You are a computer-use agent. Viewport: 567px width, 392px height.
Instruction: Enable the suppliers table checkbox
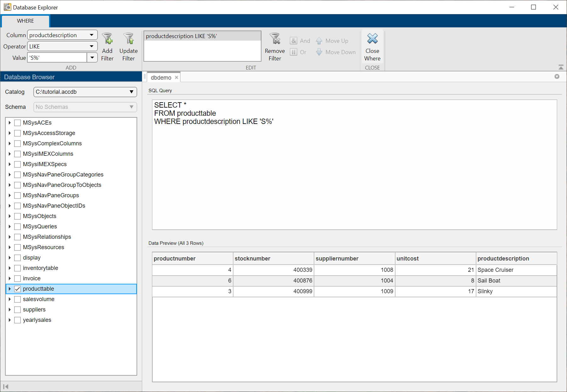tap(18, 310)
